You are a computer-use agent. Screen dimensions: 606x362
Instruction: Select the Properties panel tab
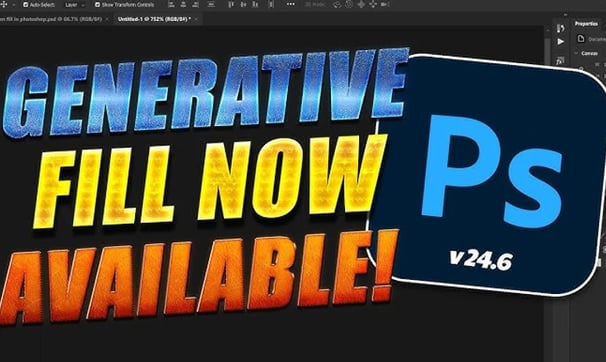point(586,24)
